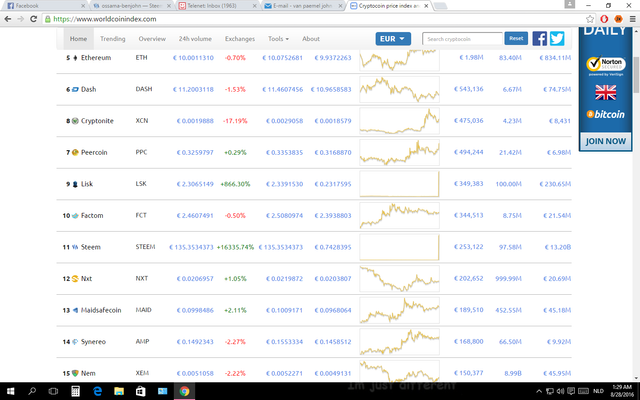Click the Steem +16335.74% change value
The width and height of the screenshot is (640, 400).
coord(235,247)
